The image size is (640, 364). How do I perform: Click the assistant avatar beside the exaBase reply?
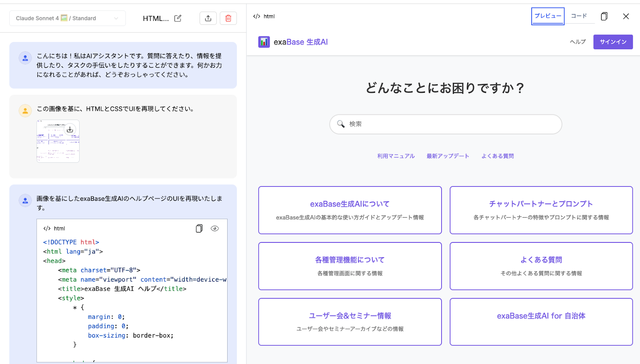coord(25,200)
